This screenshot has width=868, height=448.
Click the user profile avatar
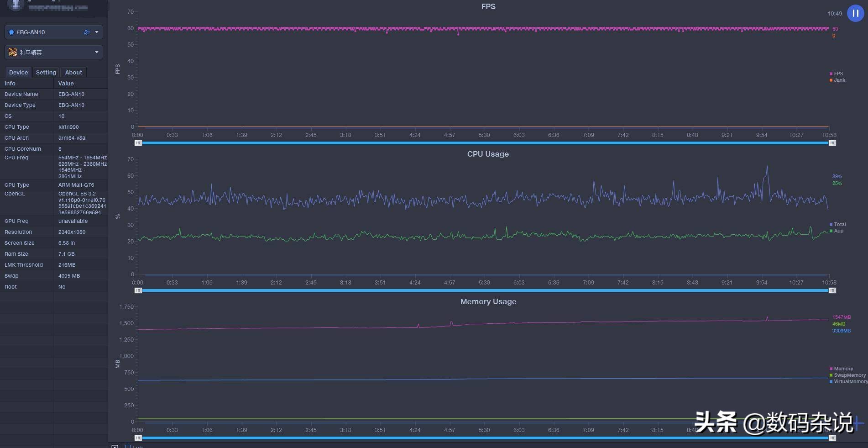click(x=15, y=5)
